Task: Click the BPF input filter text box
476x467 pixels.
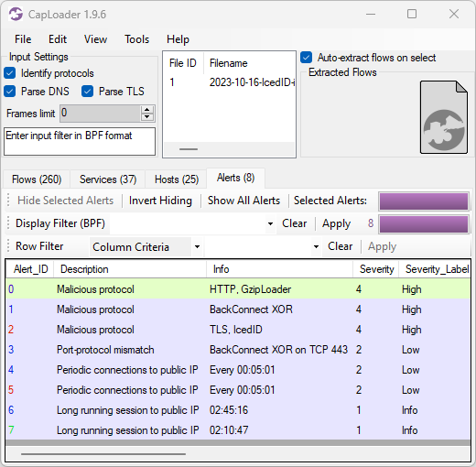Action: [x=80, y=141]
